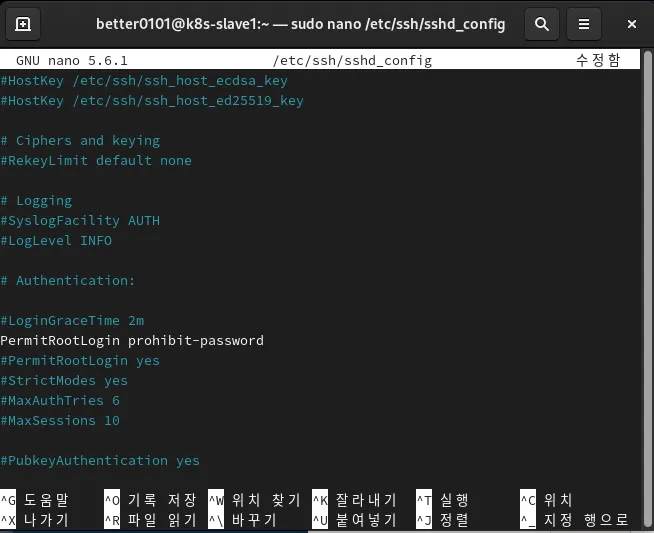The width and height of the screenshot is (654, 533).
Task: Click the '# Logging' comment line
Action: 36,201
